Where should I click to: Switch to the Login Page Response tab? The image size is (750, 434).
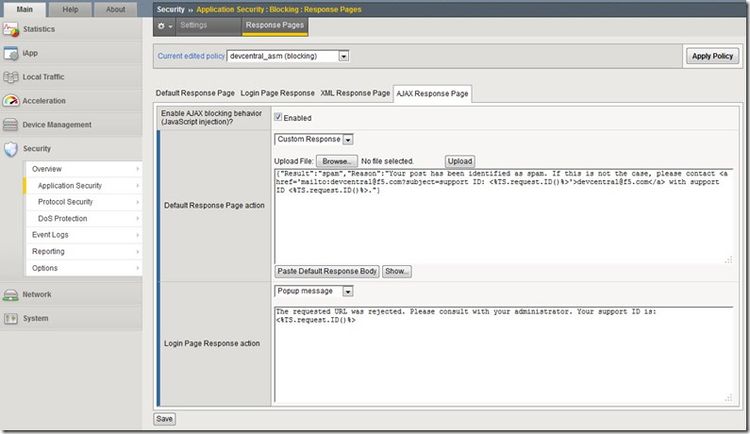[277, 93]
